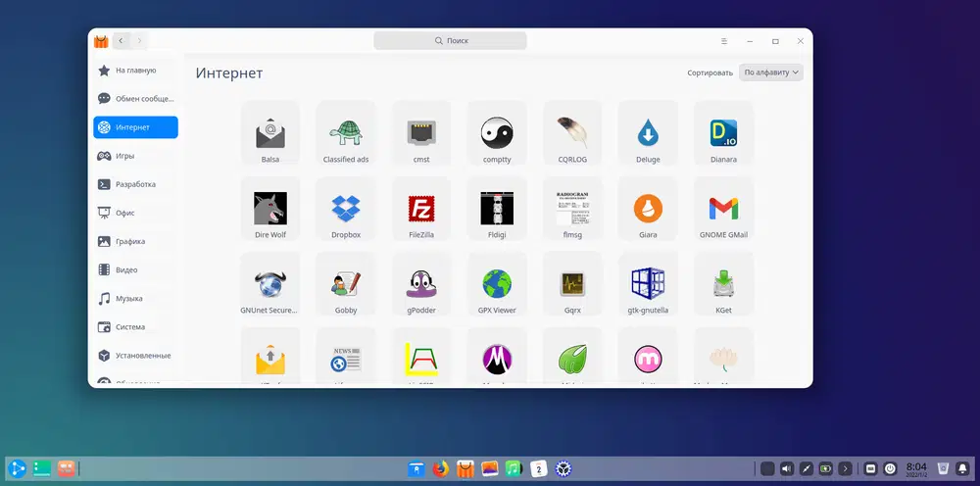Open Dropbox in the store
The width and height of the screenshot is (980, 486).
coord(346,209)
